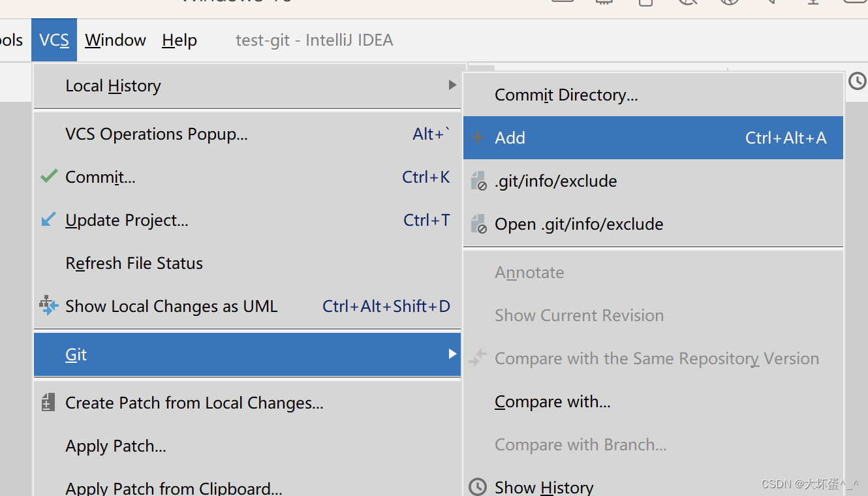This screenshot has height=496, width=868.
Task: Click the clock icon in the toolbar
Action: pyautogui.click(x=858, y=81)
